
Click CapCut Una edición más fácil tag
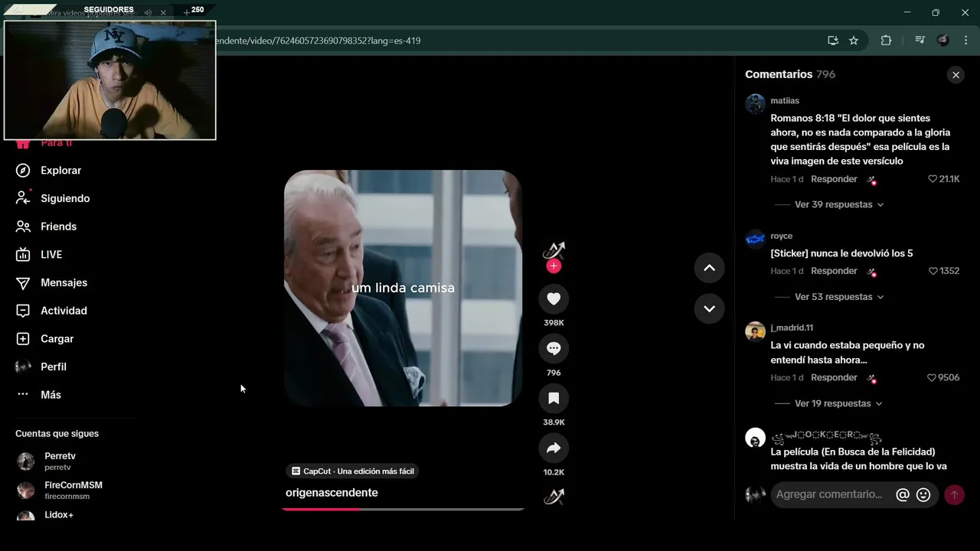pyautogui.click(x=353, y=471)
